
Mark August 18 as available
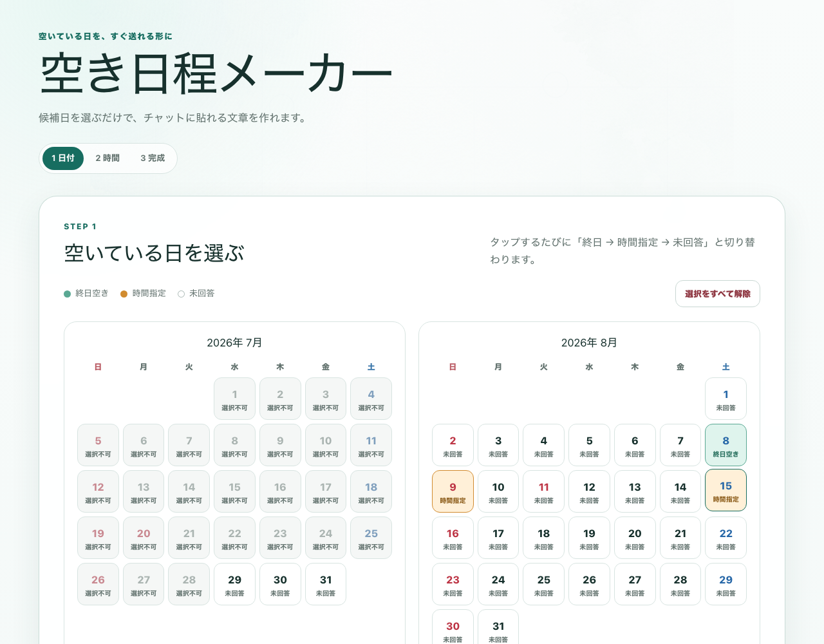coord(544,538)
